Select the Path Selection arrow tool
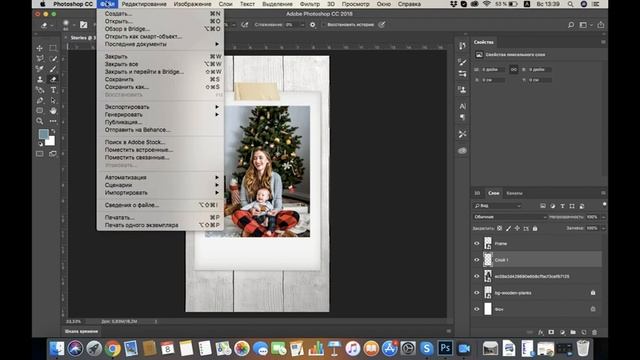The width and height of the screenshot is (640, 360). click(x=53, y=100)
